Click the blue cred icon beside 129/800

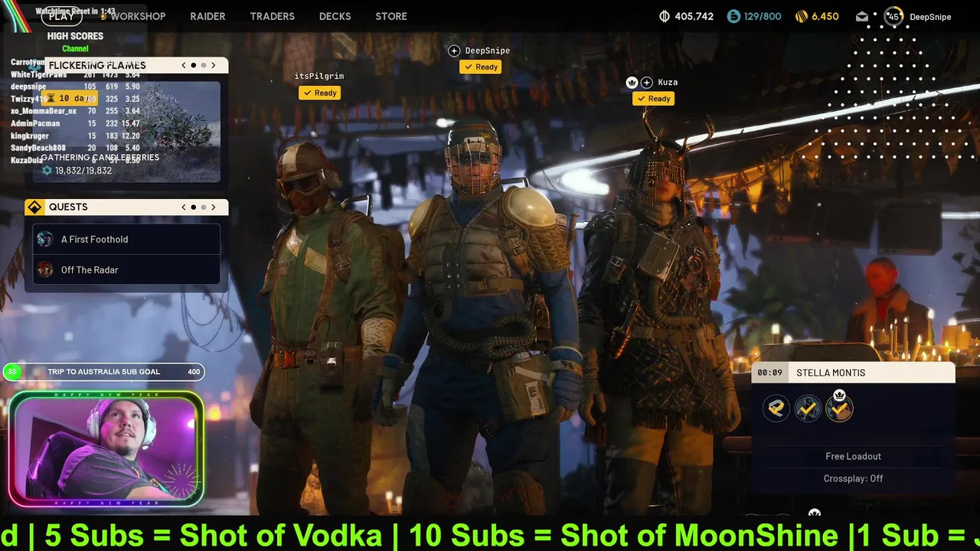point(733,16)
